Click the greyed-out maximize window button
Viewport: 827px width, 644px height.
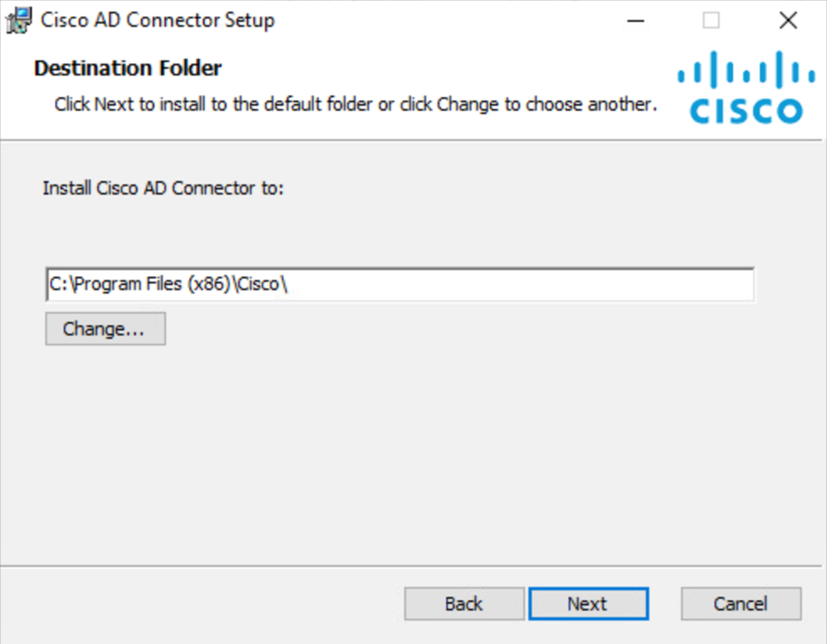click(711, 20)
